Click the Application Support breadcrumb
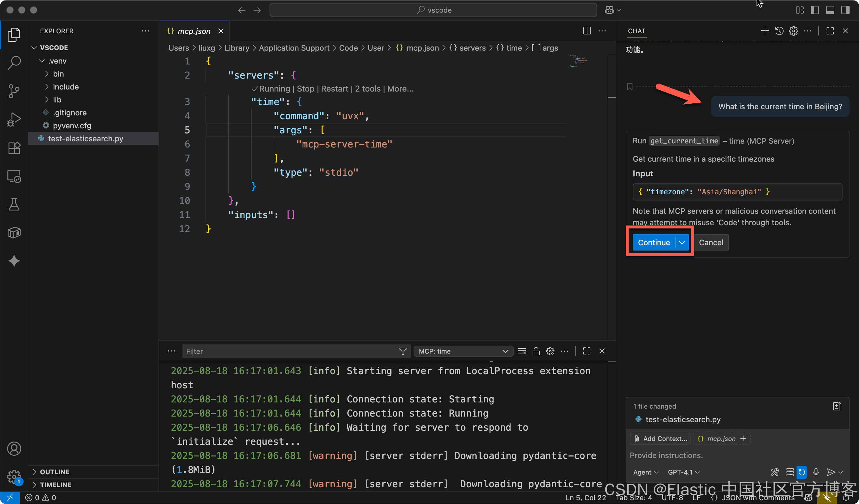Image resolution: width=859 pixels, height=504 pixels. coord(294,48)
